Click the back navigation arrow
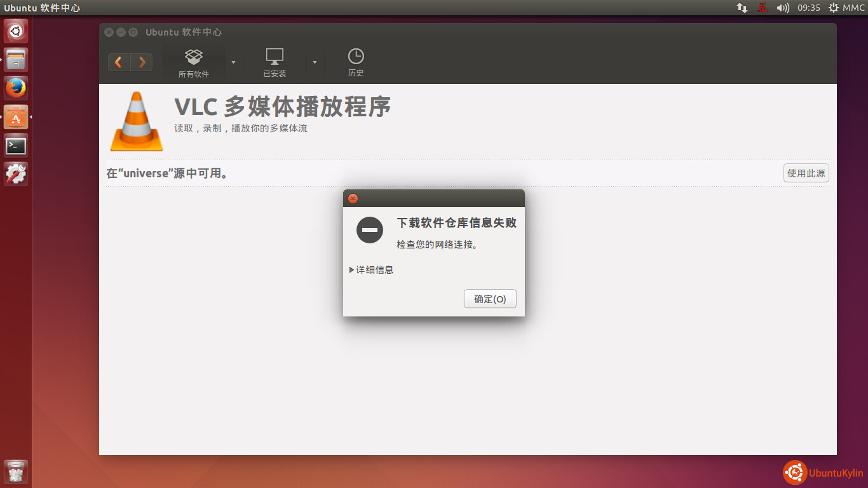Image resolution: width=868 pixels, height=488 pixels. click(x=119, y=62)
